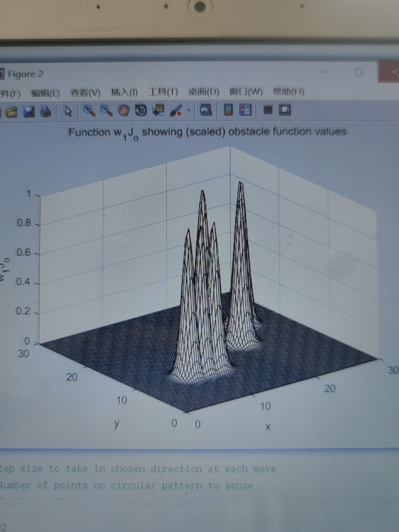The image size is (399, 532).
Task: Maximize the Figure 2 window
Action: 358,72
